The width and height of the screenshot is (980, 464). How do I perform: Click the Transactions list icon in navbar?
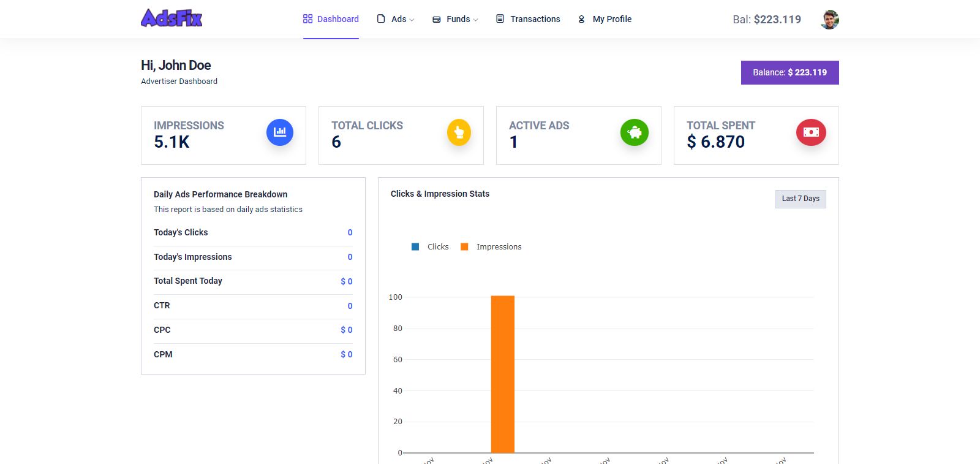(x=500, y=19)
